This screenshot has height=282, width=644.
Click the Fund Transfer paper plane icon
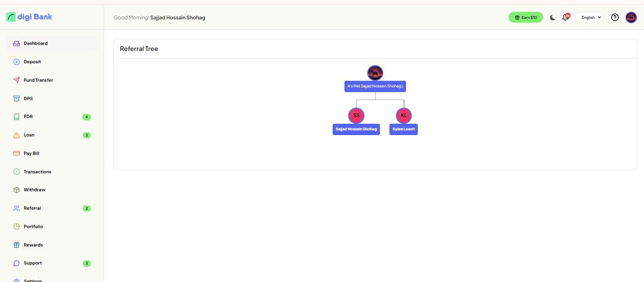click(x=17, y=80)
